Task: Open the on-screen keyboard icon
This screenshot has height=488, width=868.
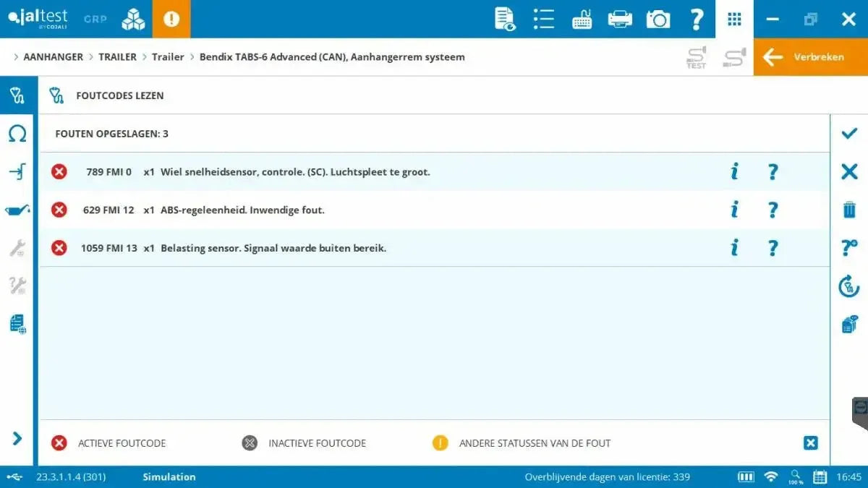Action: [580, 20]
